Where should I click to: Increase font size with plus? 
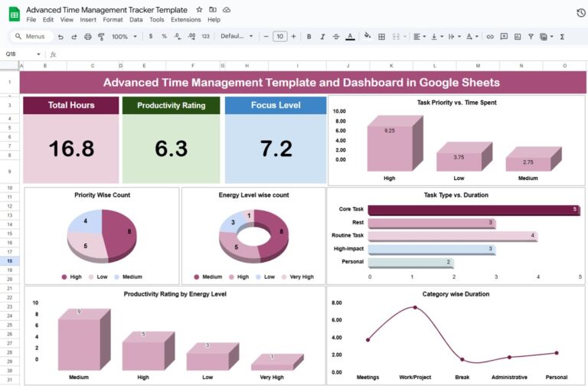(294, 37)
